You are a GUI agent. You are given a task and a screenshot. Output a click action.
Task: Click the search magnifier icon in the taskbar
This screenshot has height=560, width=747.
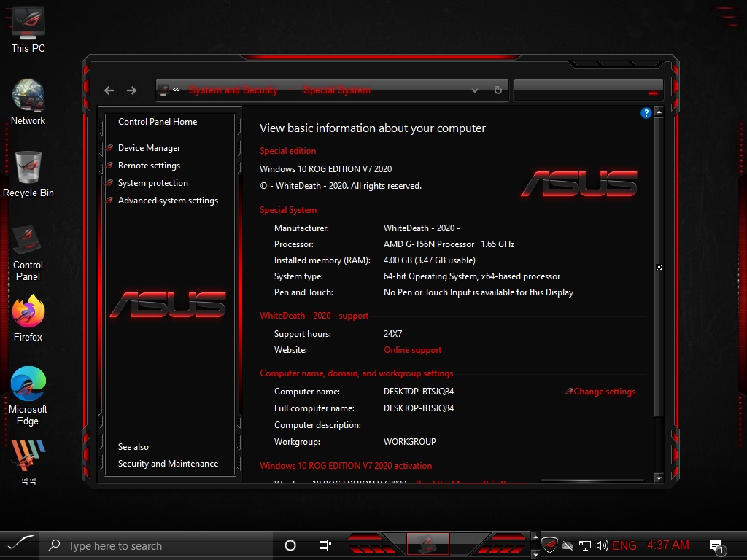54,545
